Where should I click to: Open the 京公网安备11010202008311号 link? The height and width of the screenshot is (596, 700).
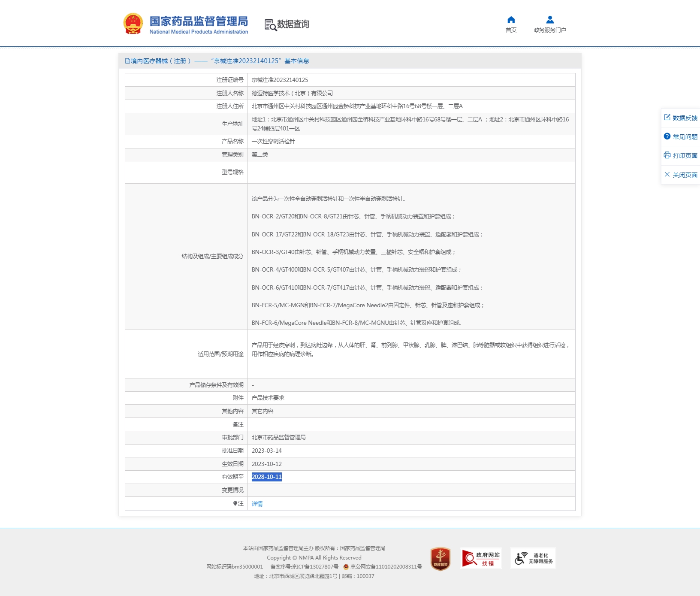pos(386,567)
